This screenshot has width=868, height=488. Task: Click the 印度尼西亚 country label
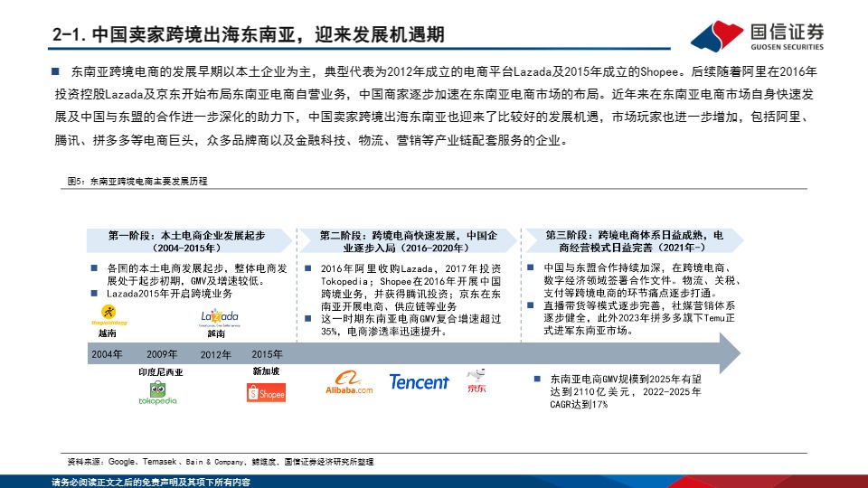(161, 372)
